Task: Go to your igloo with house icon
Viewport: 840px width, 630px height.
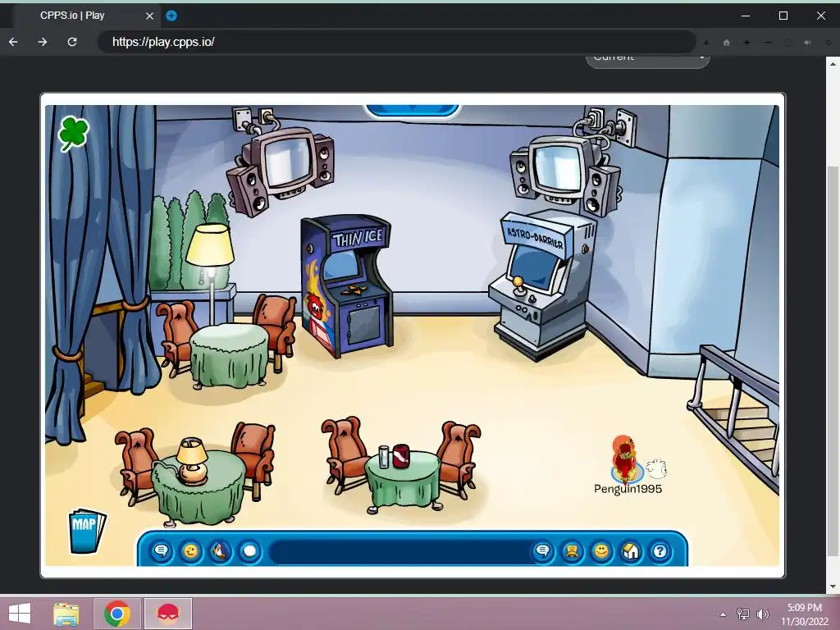Action: [x=631, y=551]
